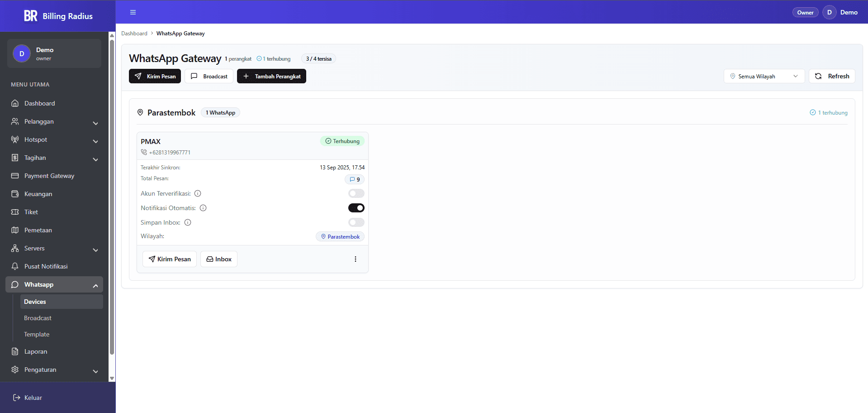Click the Pengaturan gear icon
Image resolution: width=868 pixels, height=413 pixels.
point(15,370)
